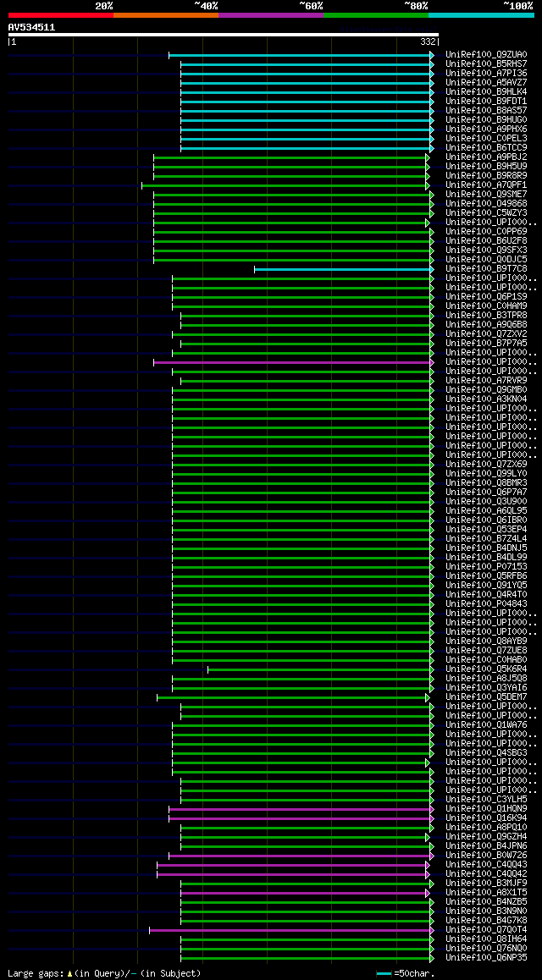Open hit UniRef100_B5RHS7
This screenshot has width=542, height=980.
[486, 64]
